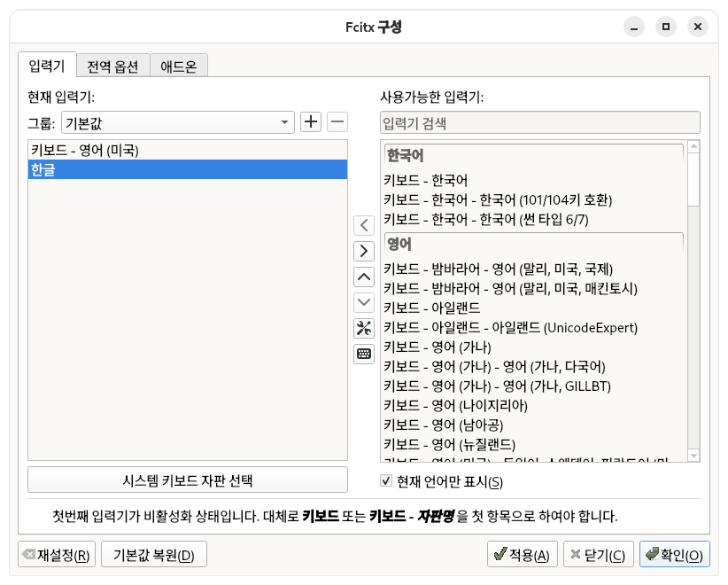This screenshot has height=585, width=728.
Task: Click the 입력기 검색 search field
Action: pos(540,122)
